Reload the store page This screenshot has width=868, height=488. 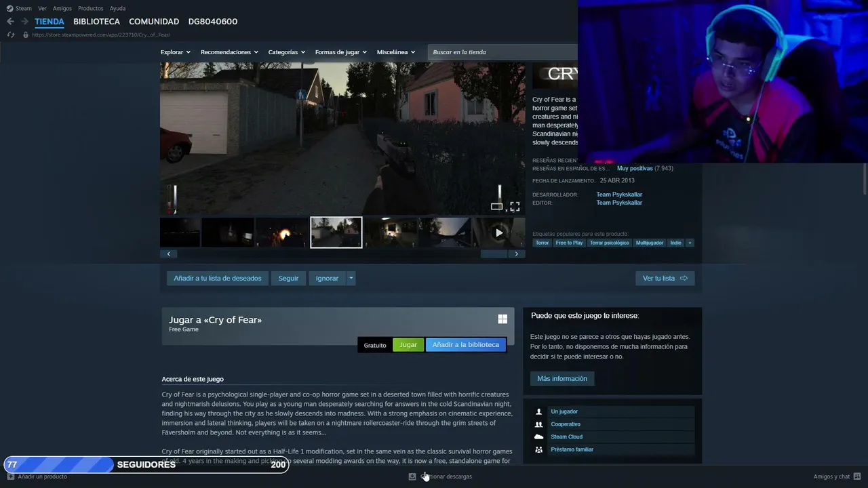(11, 35)
